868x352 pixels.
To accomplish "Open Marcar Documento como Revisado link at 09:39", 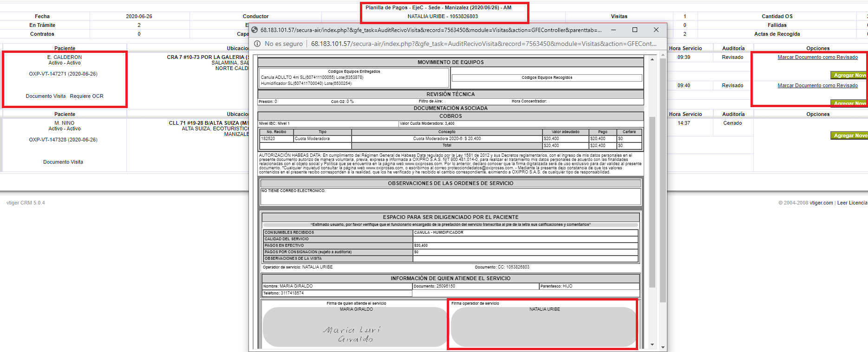I will point(817,57).
